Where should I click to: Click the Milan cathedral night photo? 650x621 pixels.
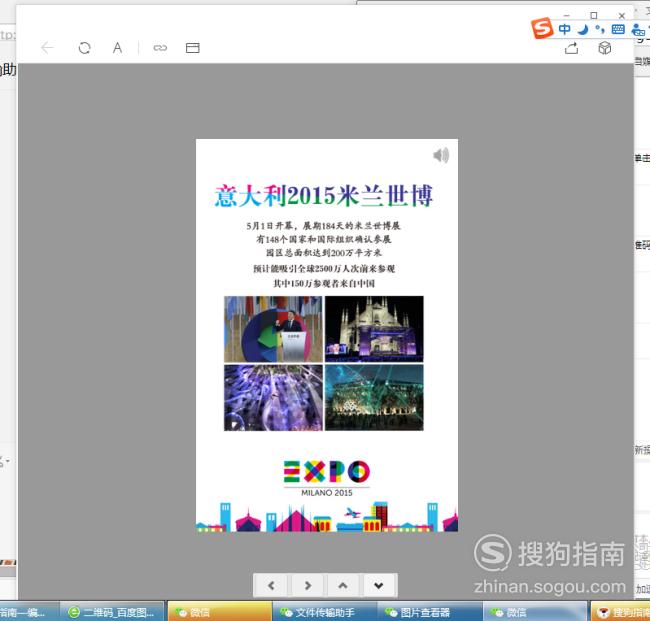point(374,329)
